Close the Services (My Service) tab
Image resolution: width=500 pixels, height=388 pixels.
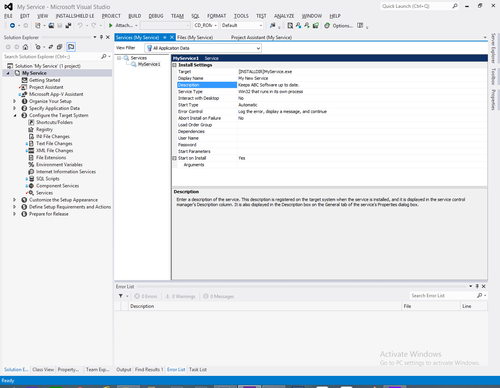point(172,37)
